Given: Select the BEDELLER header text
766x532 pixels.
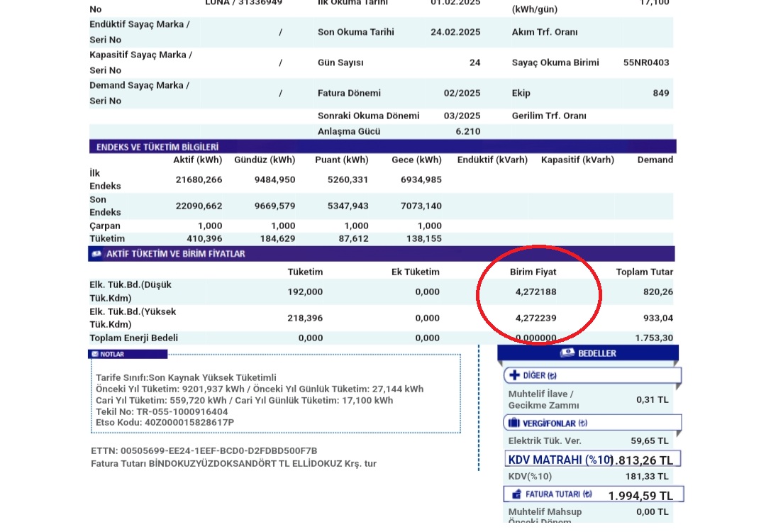Looking at the screenshot, I should coord(597,353).
